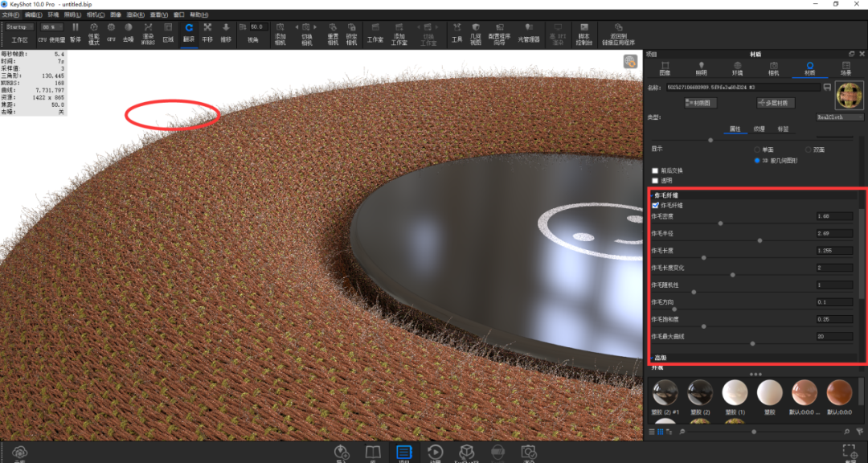This screenshot has height=463, width=868.
Task: Click the filter funnel icon in material list
Action: point(859,431)
